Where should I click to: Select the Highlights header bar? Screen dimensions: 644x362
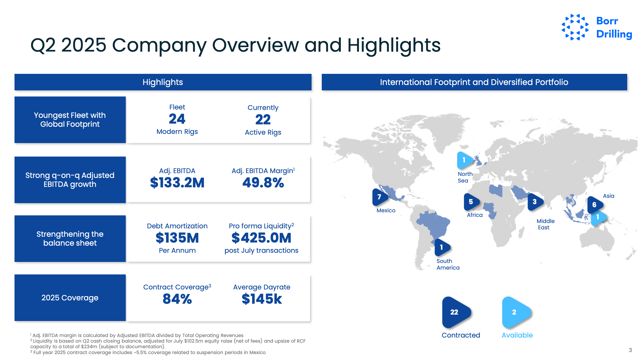[163, 82]
